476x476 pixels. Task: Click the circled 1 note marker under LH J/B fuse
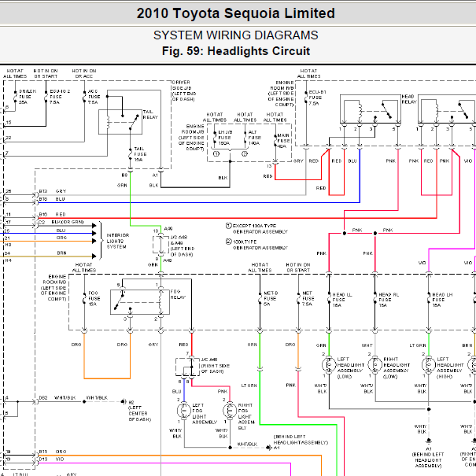point(216,154)
